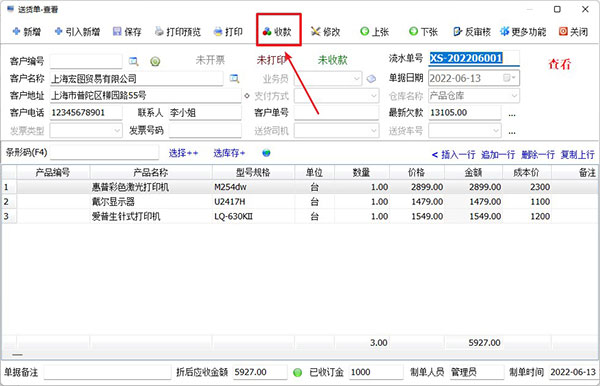Screen dimensions: 600x386
Task: Click the 折后应收金额 field
Action: point(260,372)
